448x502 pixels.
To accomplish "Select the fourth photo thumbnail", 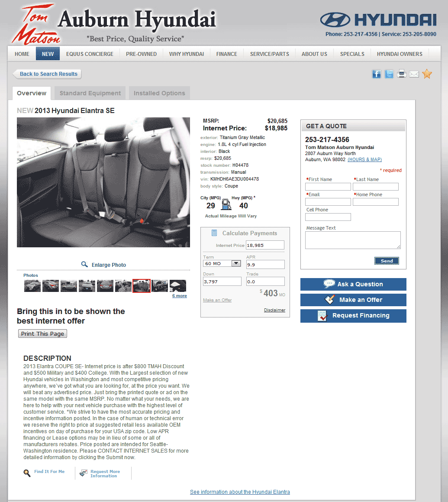I will pyautogui.click(x=87, y=286).
